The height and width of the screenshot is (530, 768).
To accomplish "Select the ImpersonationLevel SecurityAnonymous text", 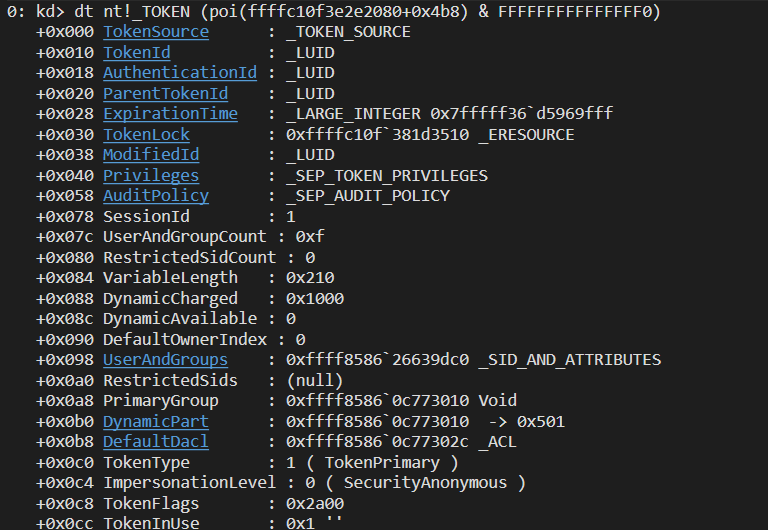I will coord(425,483).
